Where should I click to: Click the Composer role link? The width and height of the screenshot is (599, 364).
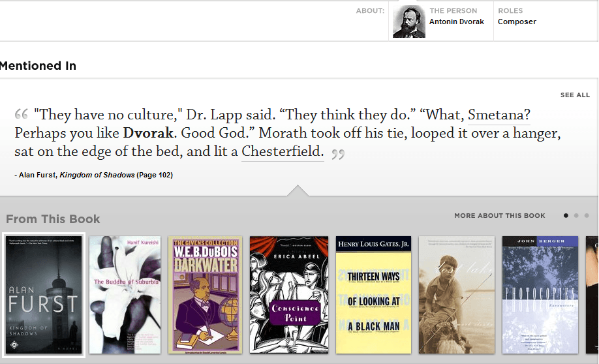click(x=517, y=22)
